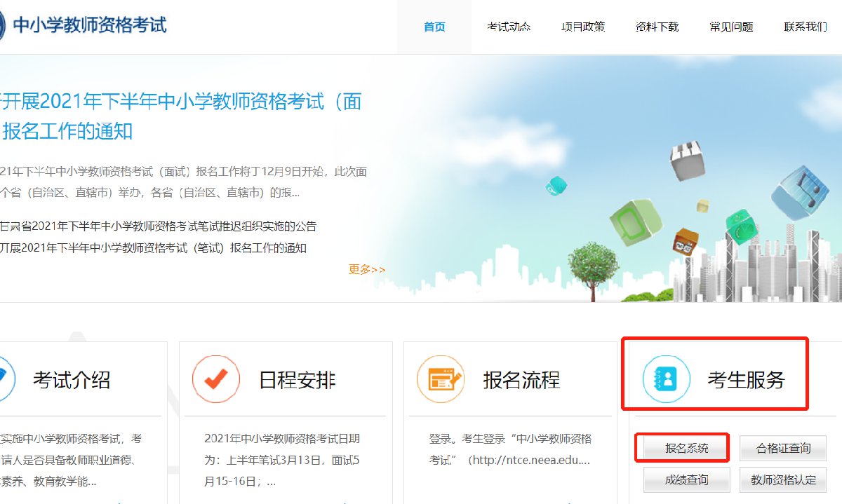Screen dimensions: 842x504
Task: Click the 报名流程 text containing http://ntce.neea.edu
Action: 511,449
